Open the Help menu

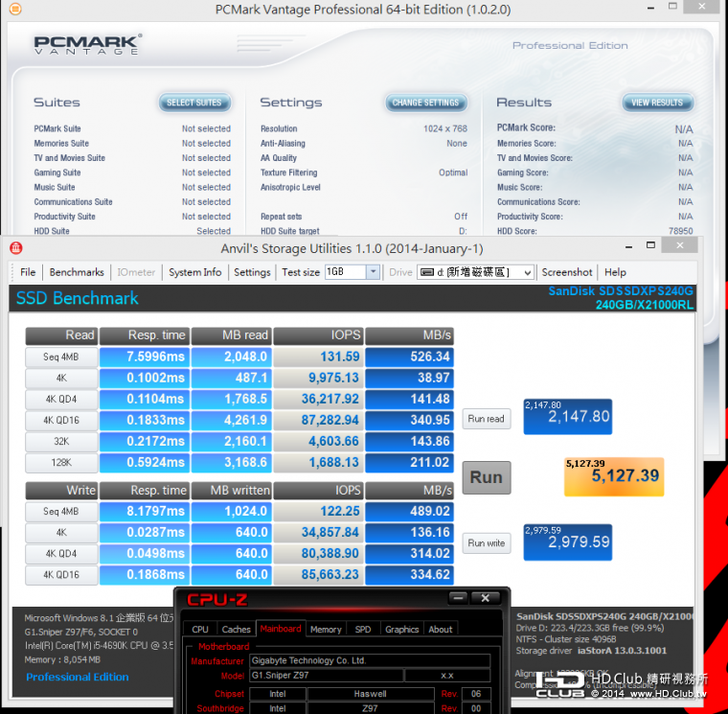tap(615, 272)
